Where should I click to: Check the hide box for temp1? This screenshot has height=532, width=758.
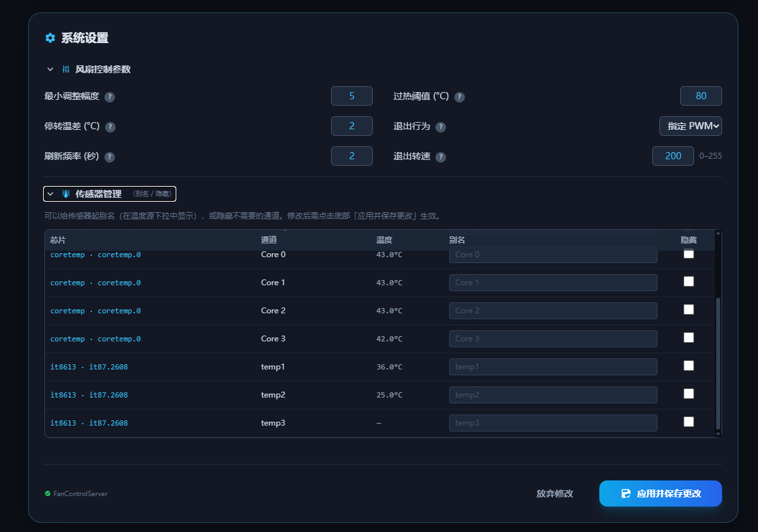pyautogui.click(x=689, y=366)
